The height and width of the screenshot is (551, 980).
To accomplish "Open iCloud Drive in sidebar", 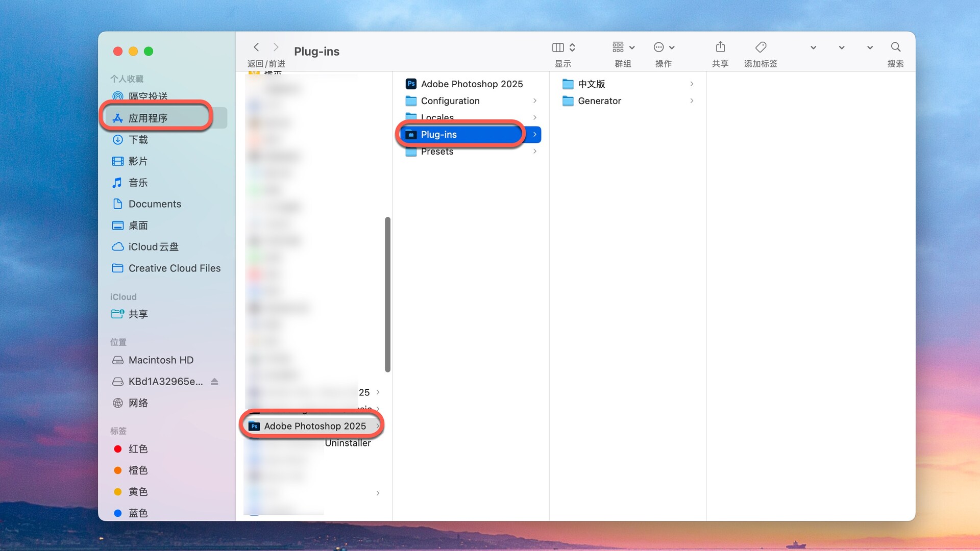I will [x=153, y=247].
